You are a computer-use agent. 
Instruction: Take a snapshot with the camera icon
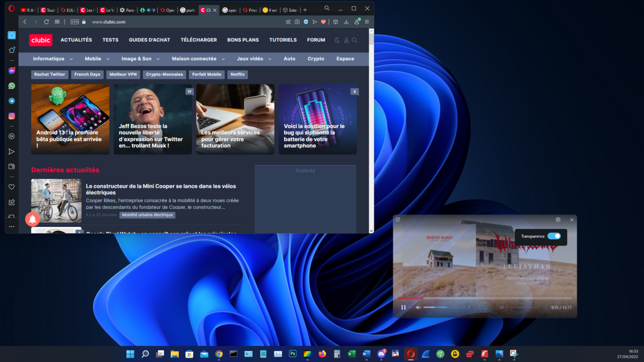pyautogui.click(x=297, y=22)
